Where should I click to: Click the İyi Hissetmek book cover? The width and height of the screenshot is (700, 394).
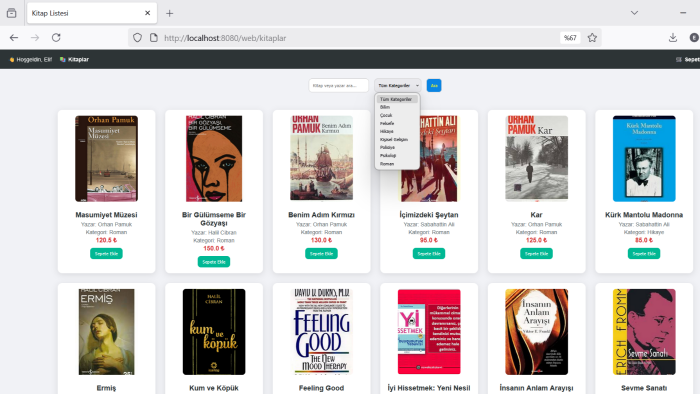pyautogui.click(x=429, y=332)
